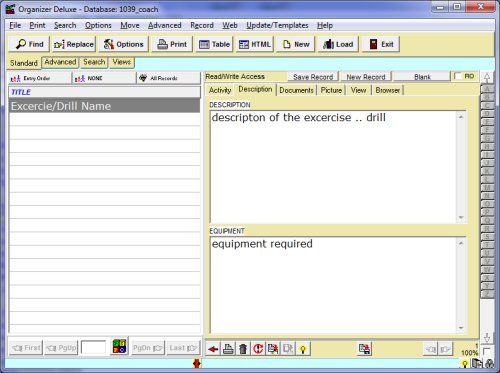Click the EQUIPMENT field scroll-down arrow

coord(461,328)
